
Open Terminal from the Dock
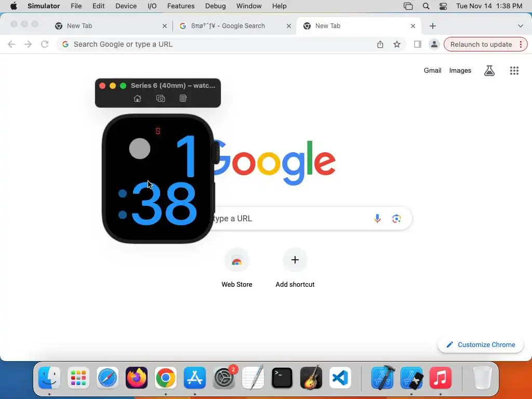282,378
